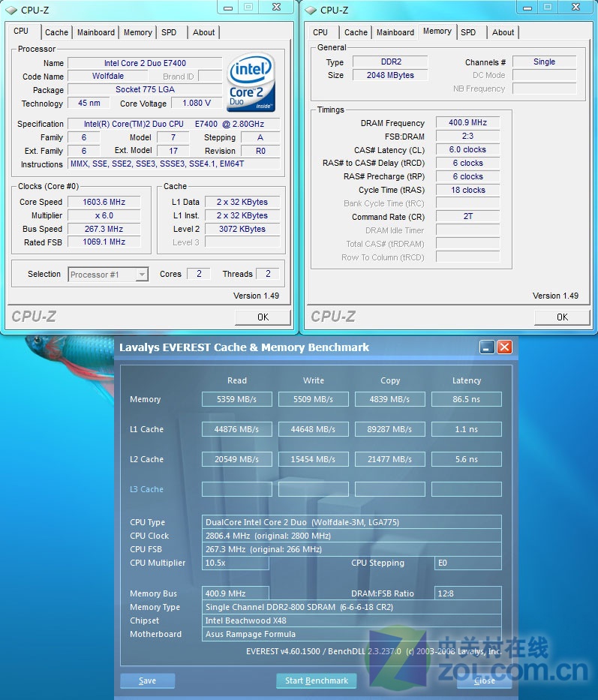
Task: Click the CPU Clock field 2806.4 MHz
Action: (351, 536)
